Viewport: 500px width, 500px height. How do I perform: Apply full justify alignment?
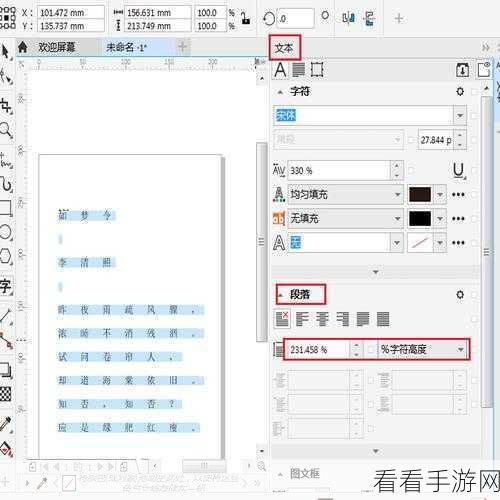[363, 319]
